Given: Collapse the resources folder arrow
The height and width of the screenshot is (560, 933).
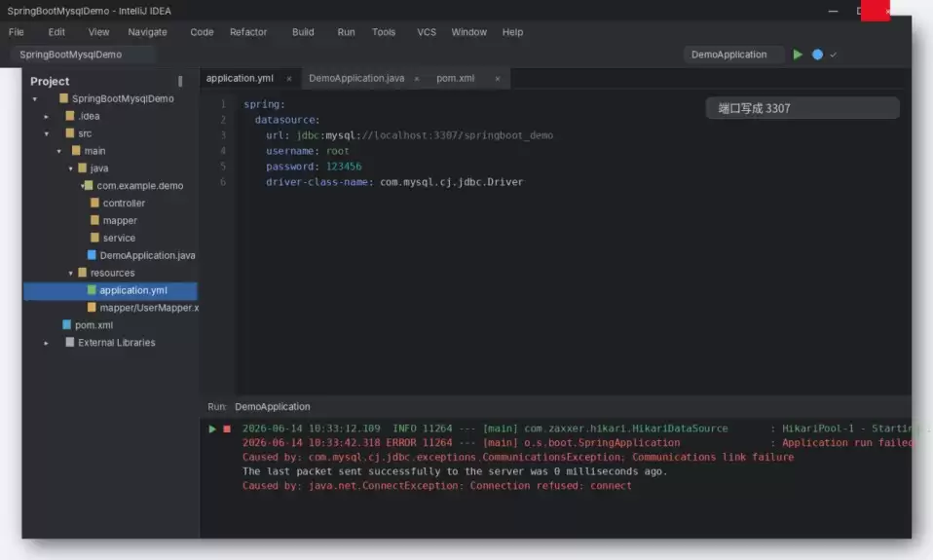Looking at the screenshot, I should pos(70,273).
